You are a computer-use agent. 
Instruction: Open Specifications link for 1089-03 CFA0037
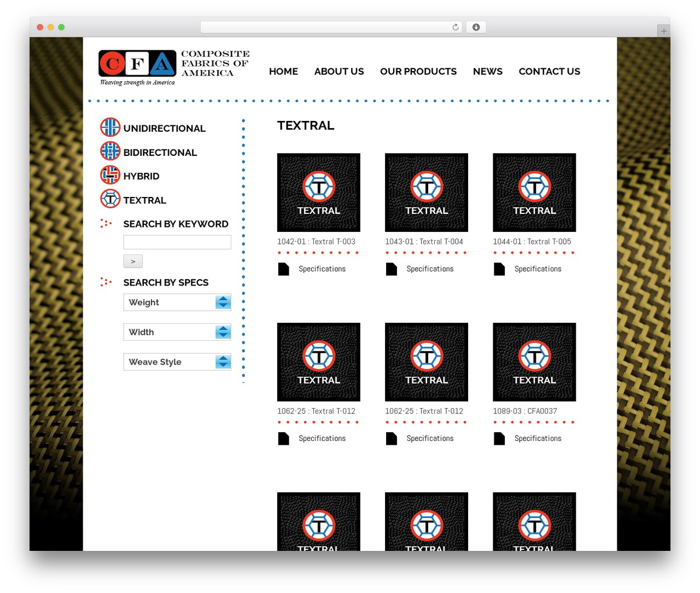pos(538,439)
